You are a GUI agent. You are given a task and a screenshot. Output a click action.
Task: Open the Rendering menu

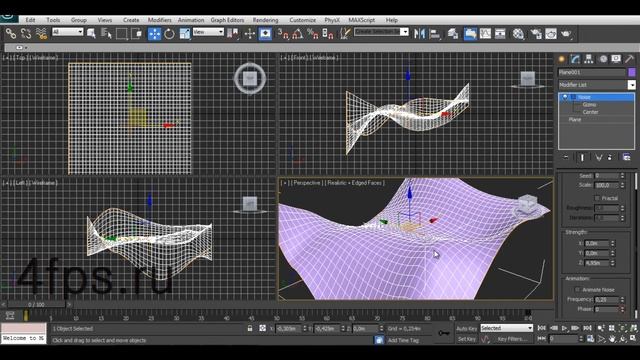265,20
